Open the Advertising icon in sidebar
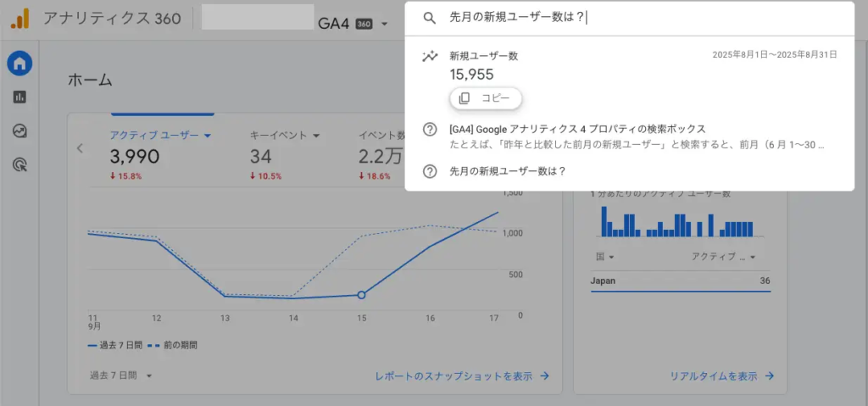This screenshot has width=868, height=406. pos(19,164)
